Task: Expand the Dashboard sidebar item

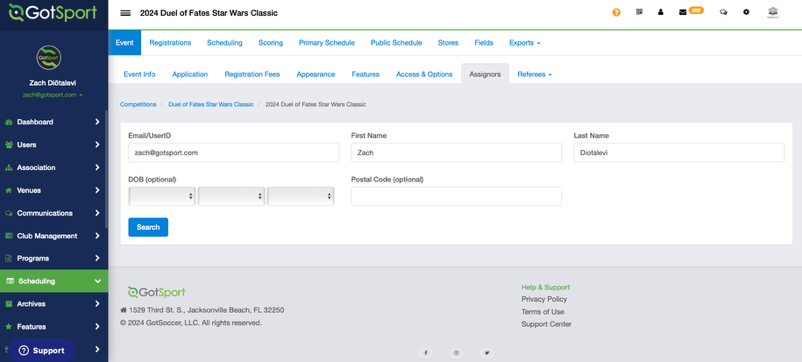Action: (x=54, y=122)
